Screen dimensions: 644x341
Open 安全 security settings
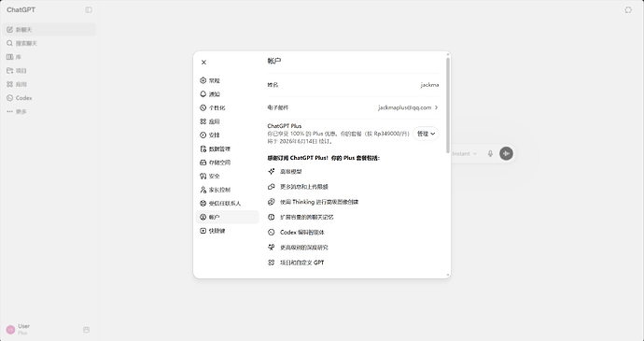tap(227, 176)
